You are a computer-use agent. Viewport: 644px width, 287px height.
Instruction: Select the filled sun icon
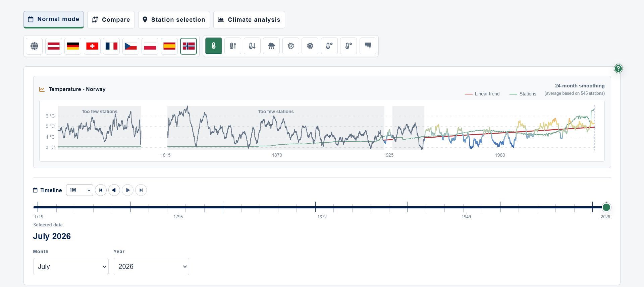click(310, 46)
